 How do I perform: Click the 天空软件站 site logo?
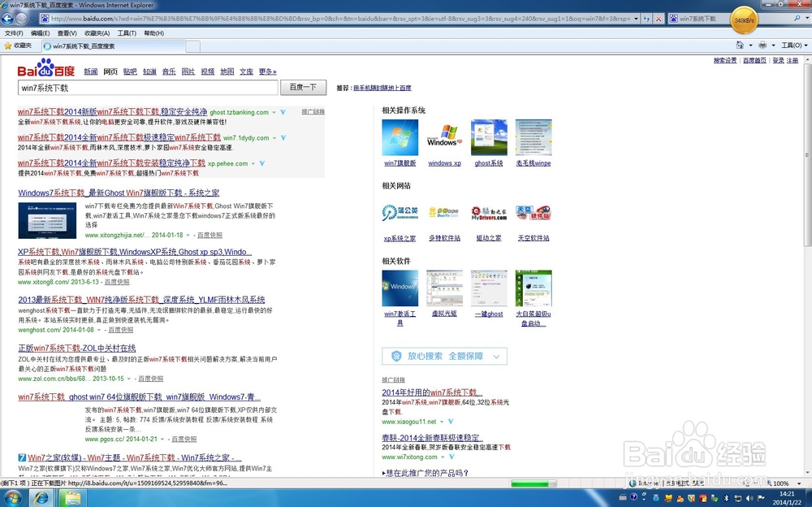coord(533,213)
